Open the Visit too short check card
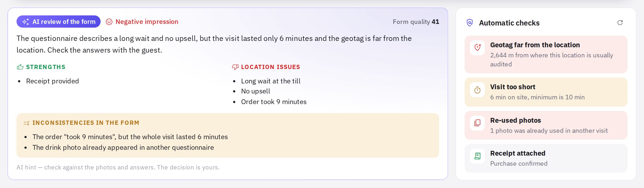The height and width of the screenshot is (188, 644). point(546,92)
